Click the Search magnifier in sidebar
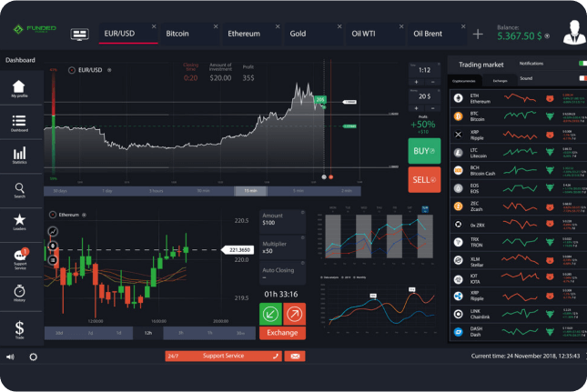The height and width of the screenshot is (392, 587). click(19, 187)
